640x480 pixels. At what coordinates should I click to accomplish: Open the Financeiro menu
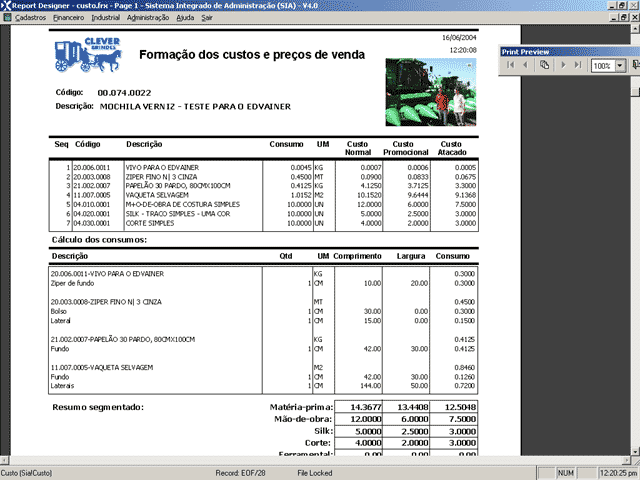click(68, 17)
